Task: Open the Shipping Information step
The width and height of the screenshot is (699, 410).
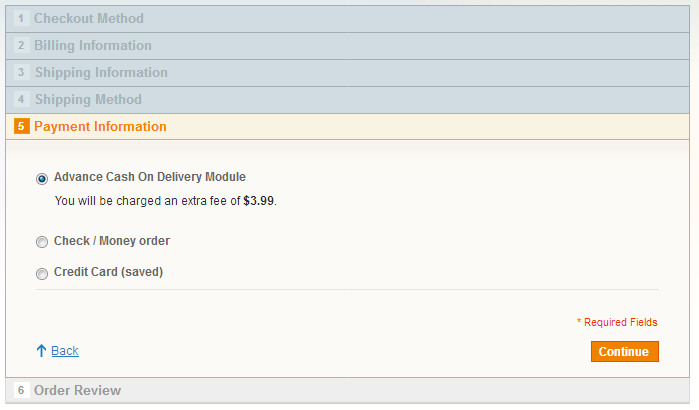Action: (x=101, y=73)
